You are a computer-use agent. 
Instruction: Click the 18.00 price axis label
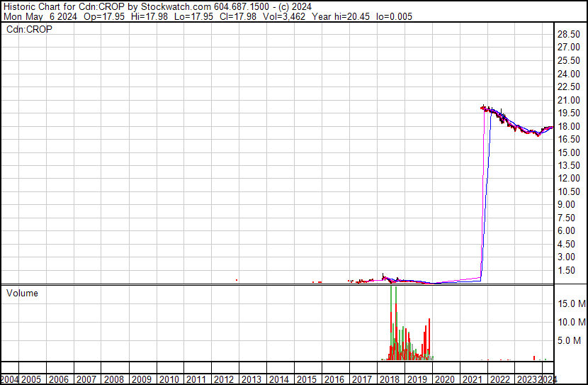[x=569, y=126]
